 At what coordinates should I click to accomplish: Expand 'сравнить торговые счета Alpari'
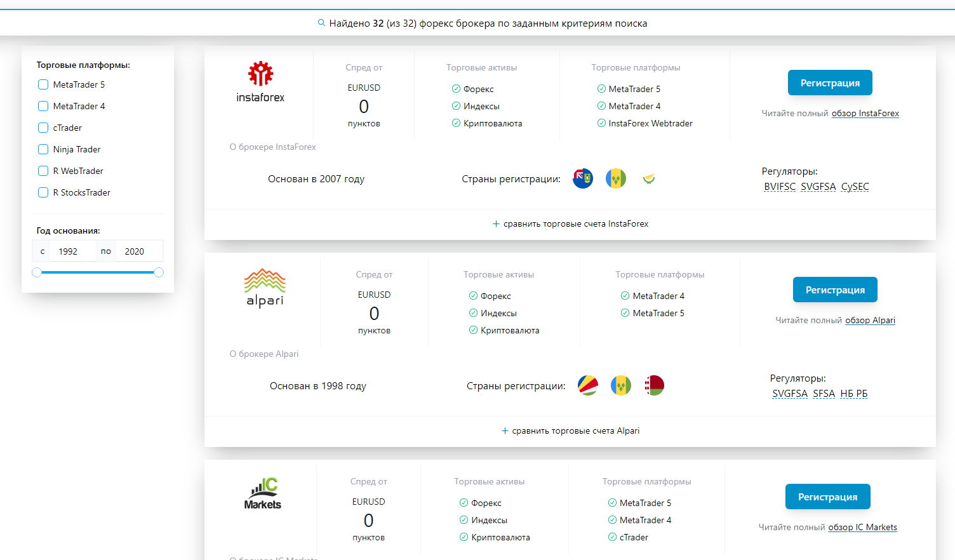tap(570, 430)
